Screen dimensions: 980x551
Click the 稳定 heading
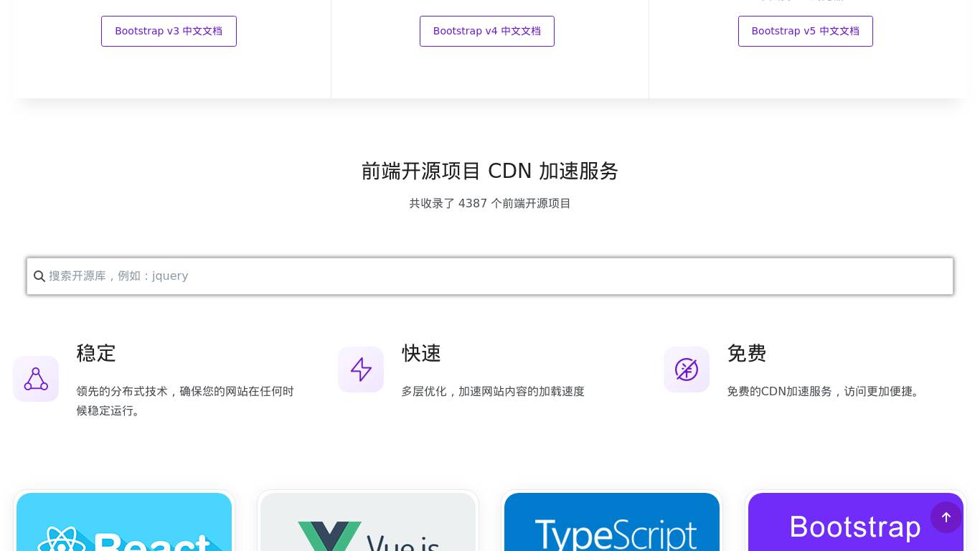96,353
